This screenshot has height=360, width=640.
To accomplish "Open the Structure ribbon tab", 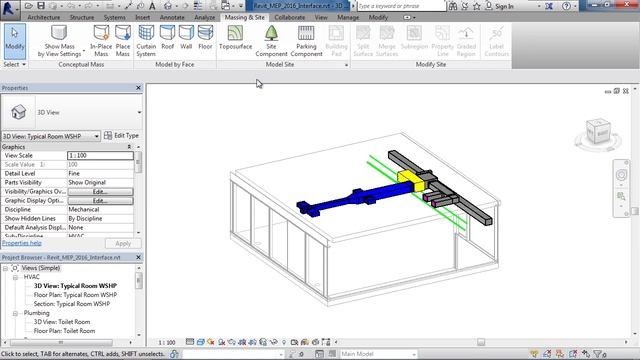I will click(82, 18).
